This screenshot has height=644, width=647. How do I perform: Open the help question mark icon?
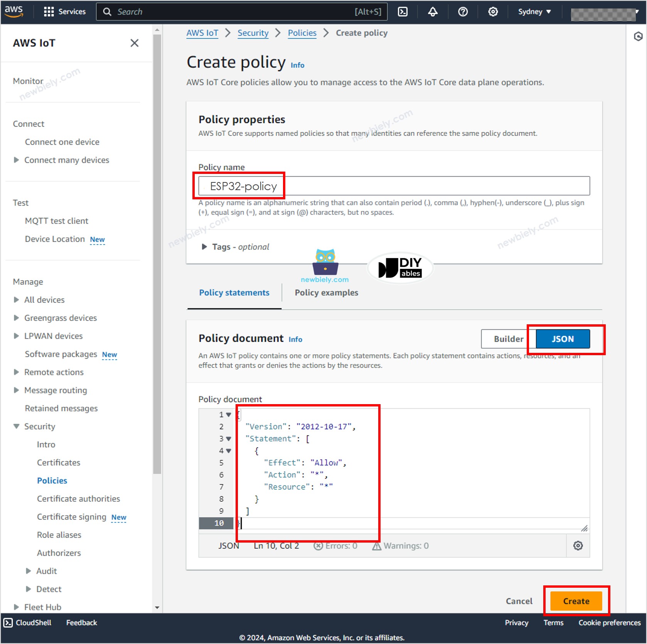[x=462, y=12]
